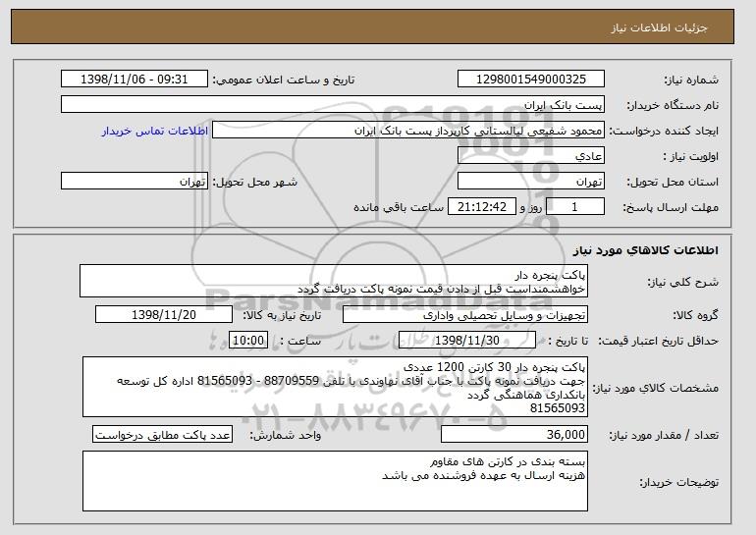This screenshot has width=756, height=535.
Task: Click the label مشخصات کالای مورد نیاز
Action: click(x=655, y=388)
